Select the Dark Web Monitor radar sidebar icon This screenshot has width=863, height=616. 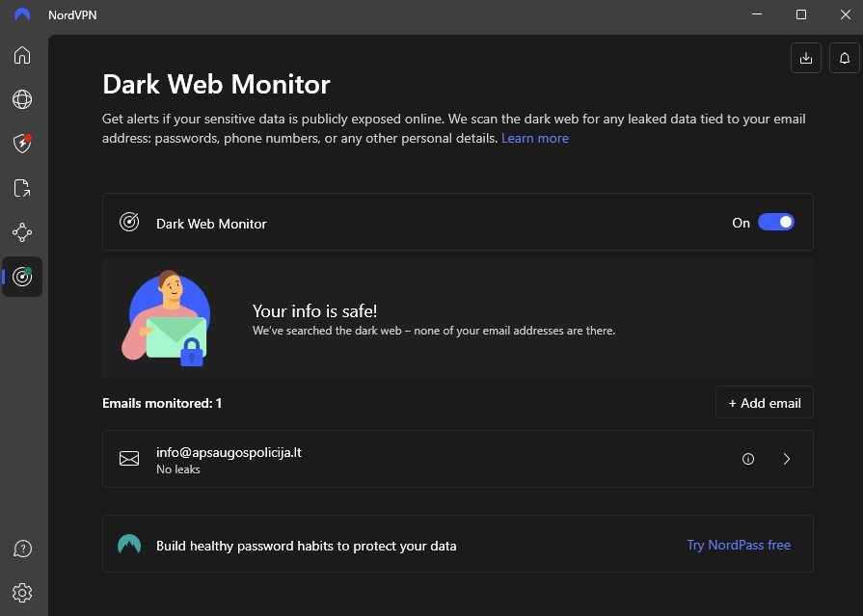point(22,277)
